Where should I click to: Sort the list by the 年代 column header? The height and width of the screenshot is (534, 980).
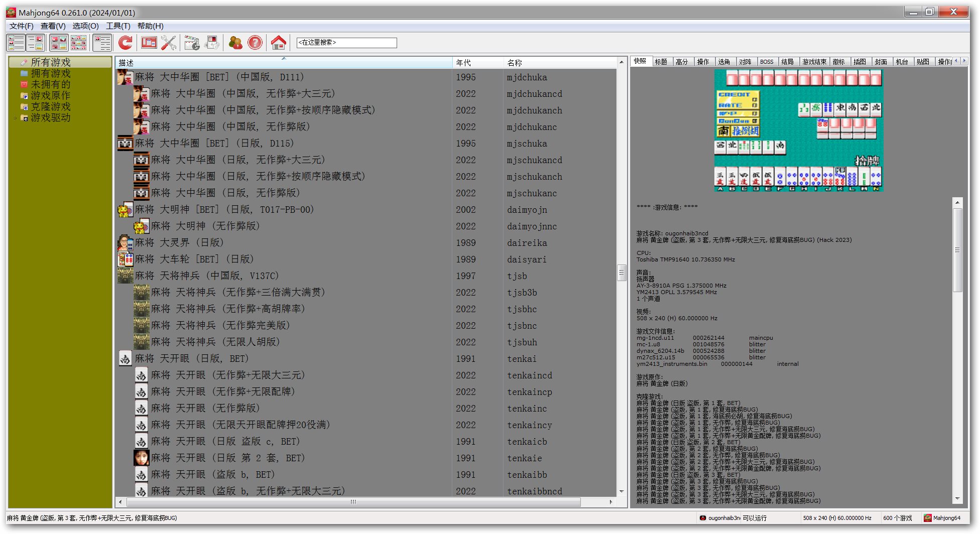pos(478,63)
